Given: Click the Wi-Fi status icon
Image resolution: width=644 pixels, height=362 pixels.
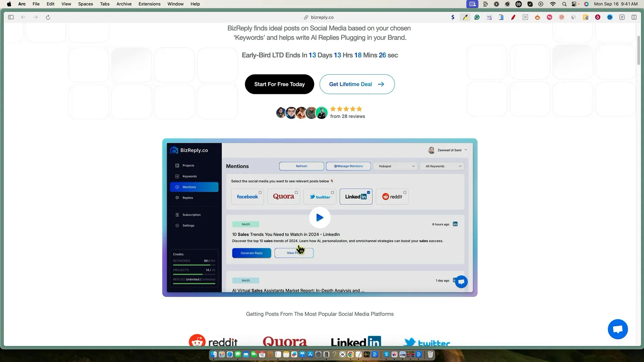Looking at the screenshot, I should point(553,4).
